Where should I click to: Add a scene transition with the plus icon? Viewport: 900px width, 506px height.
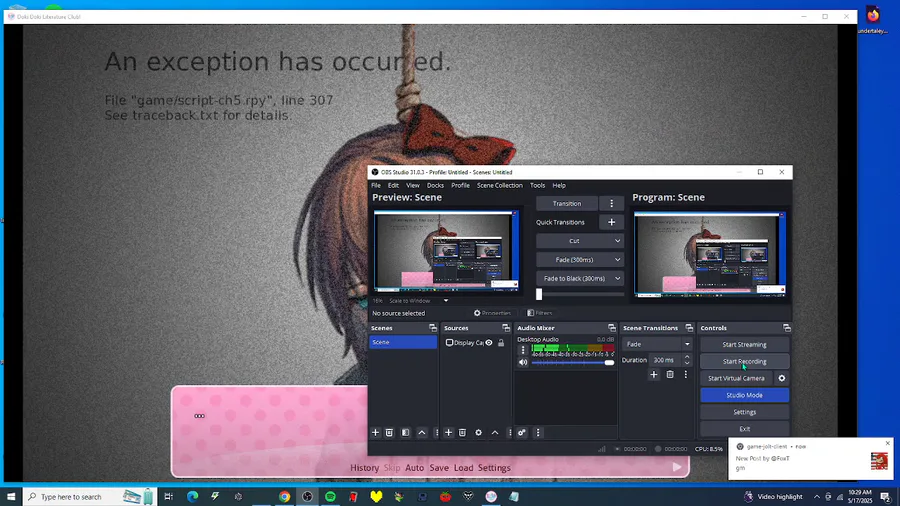[x=654, y=375]
